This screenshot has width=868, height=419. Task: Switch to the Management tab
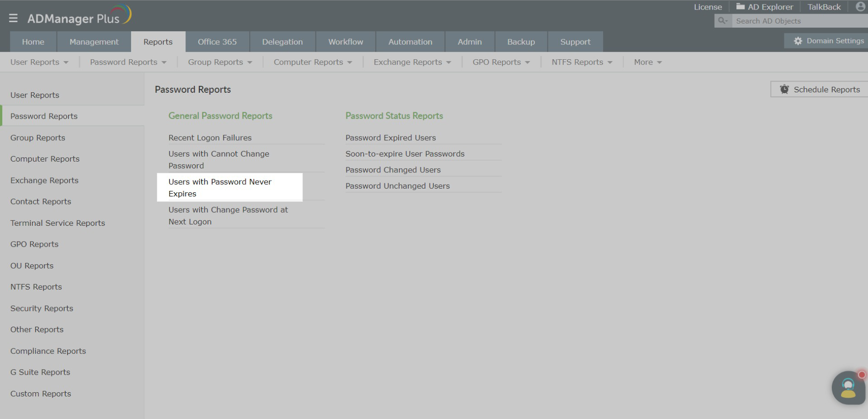pyautogui.click(x=94, y=42)
